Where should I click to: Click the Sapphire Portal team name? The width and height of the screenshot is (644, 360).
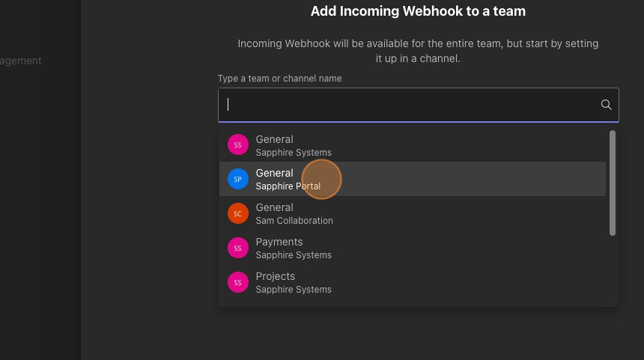pos(288,186)
